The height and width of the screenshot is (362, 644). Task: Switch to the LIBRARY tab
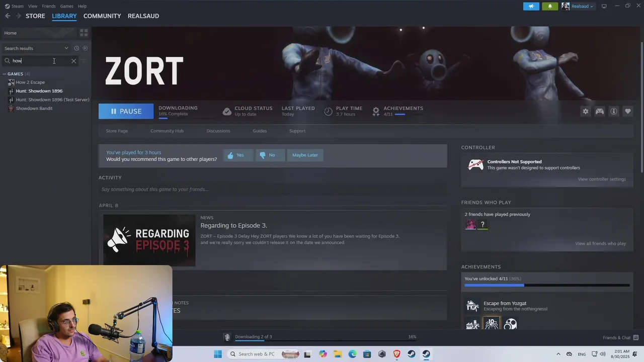[x=64, y=16]
